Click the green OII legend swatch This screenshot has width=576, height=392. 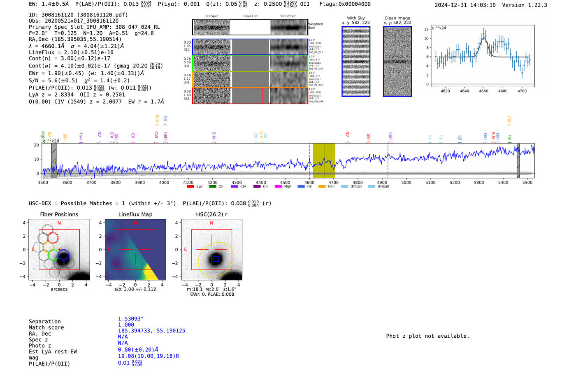(212, 187)
